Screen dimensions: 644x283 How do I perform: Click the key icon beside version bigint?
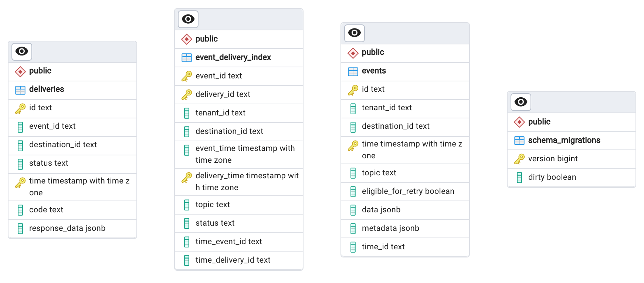[519, 159]
